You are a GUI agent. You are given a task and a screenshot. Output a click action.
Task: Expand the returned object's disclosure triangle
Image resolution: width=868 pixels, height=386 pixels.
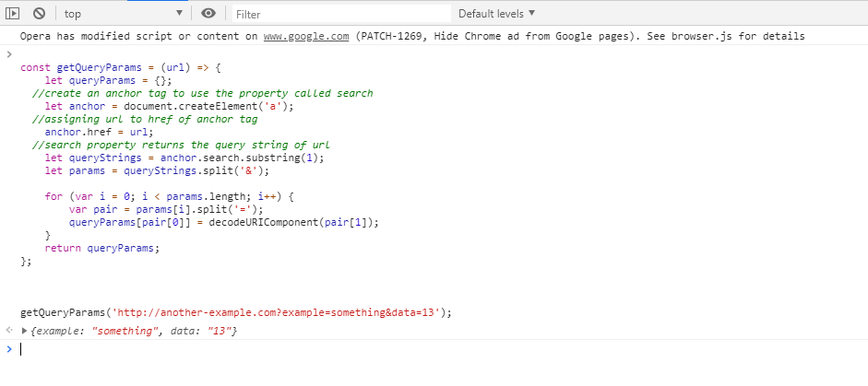tap(25, 331)
